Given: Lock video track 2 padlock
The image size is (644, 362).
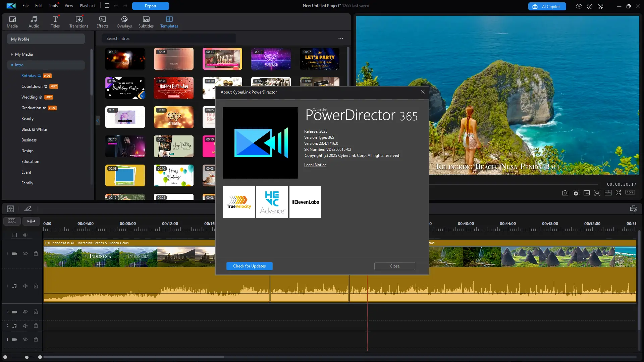Looking at the screenshot, I should (36, 312).
